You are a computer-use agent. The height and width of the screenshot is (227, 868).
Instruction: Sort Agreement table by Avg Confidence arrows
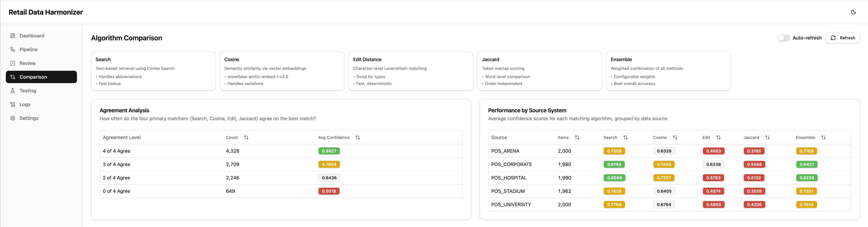pos(358,137)
